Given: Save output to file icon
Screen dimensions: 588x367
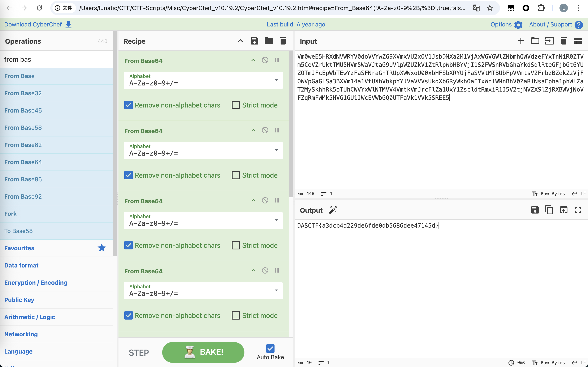Looking at the screenshot, I should (535, 210).
